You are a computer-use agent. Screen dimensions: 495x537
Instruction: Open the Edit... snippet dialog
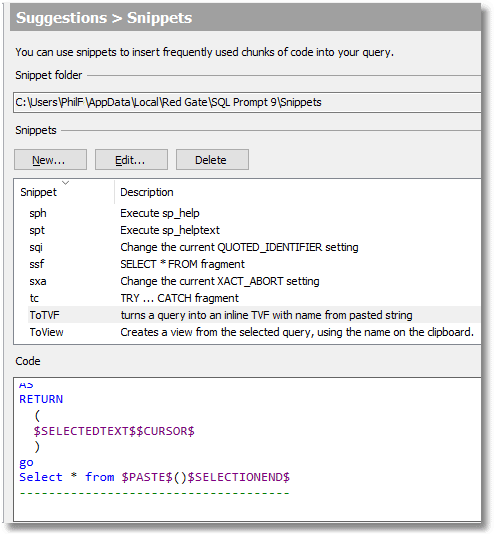(131, 160)
